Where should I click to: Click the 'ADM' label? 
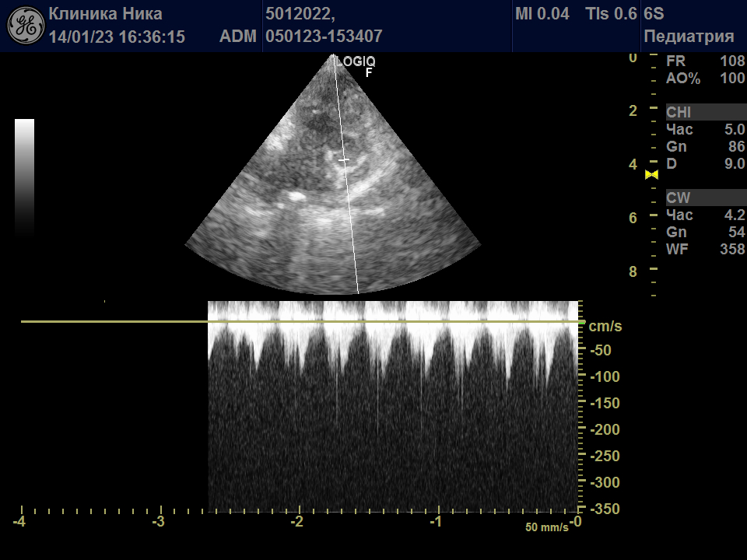coord(238,37)
